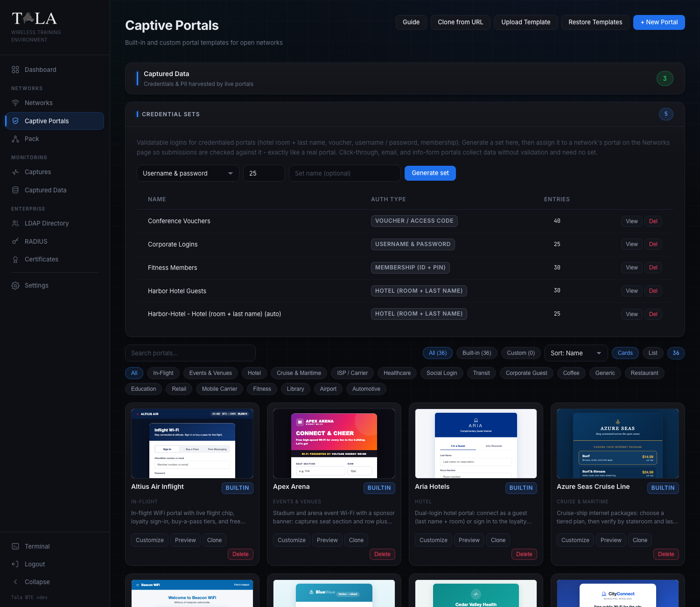Click the Logout arrow icon
Screen dimensions: 700x607
coord(15,564)
